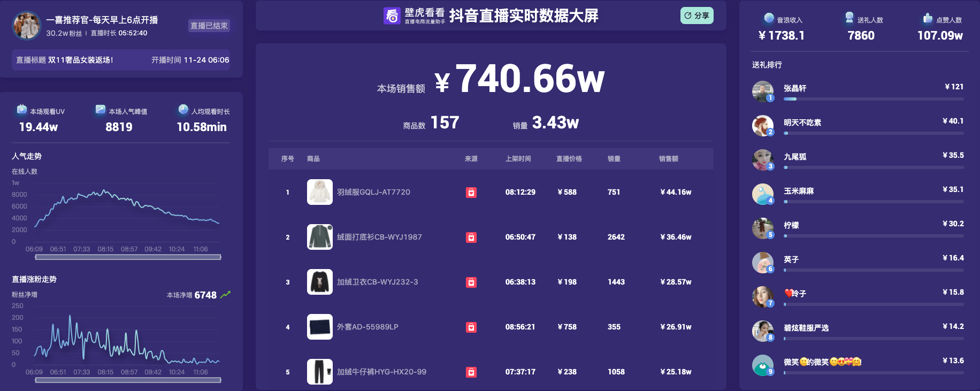Click the 销售额 column header
980x391 pixels.
(x=669, y=159)
